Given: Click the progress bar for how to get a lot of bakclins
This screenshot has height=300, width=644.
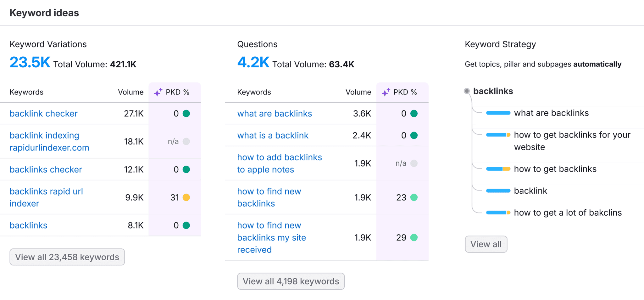Looking at the screenshot, I should (498, 212).
